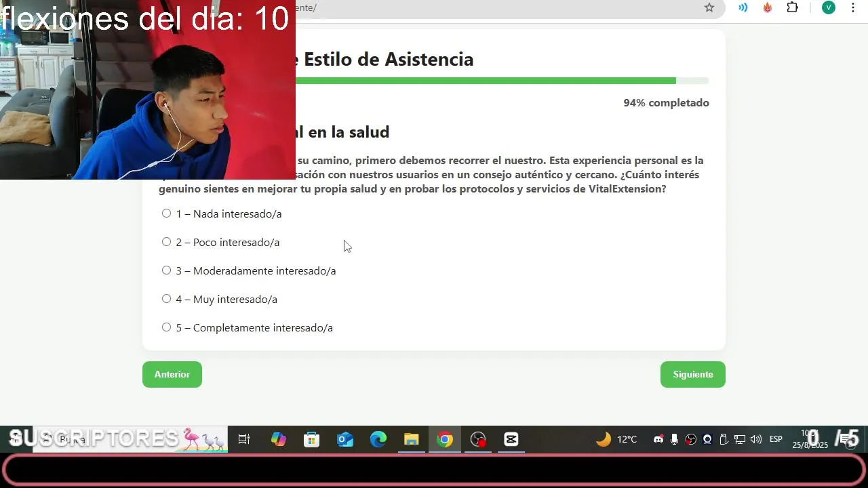
Task: Select 1 – Nada interesado/a
Action: point(166,213)
